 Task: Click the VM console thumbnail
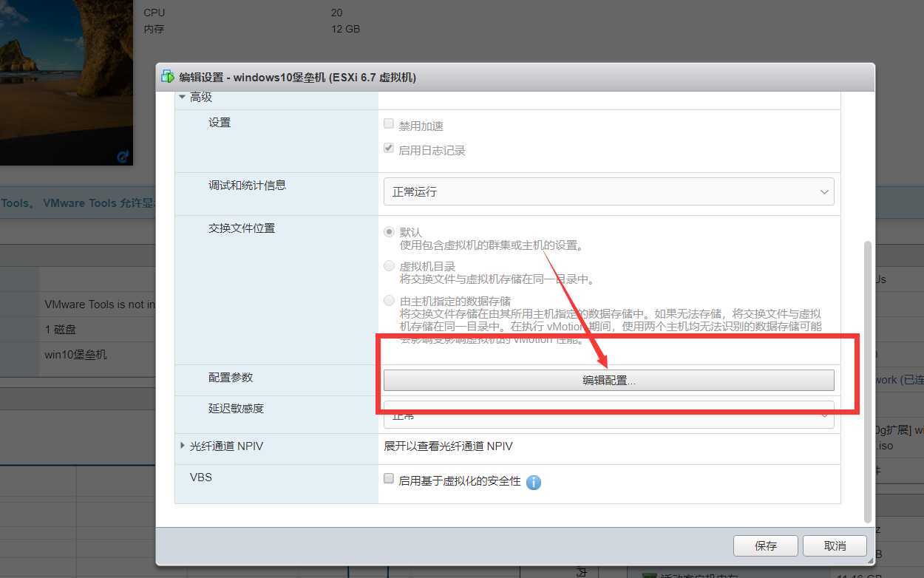pyautogui.click(x=67, y=82)
